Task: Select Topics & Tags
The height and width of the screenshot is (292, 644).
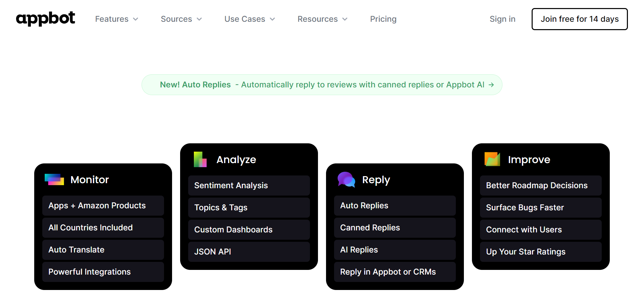Action: [x=249, y=208]
